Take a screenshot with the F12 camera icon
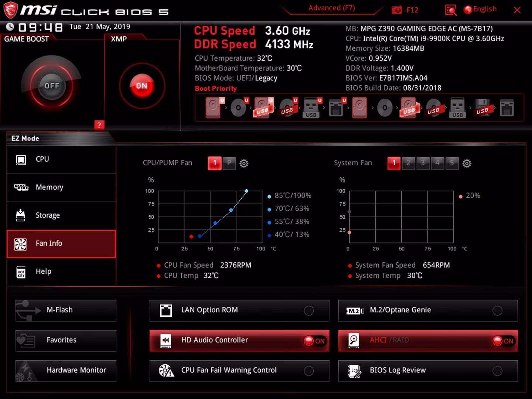 (396, 10)
